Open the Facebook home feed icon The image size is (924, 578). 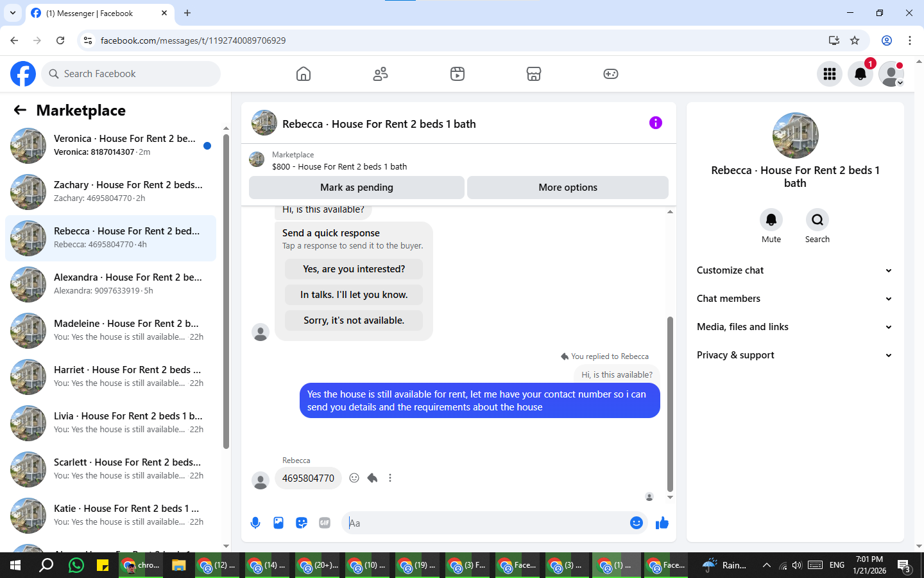click(304, 74)
